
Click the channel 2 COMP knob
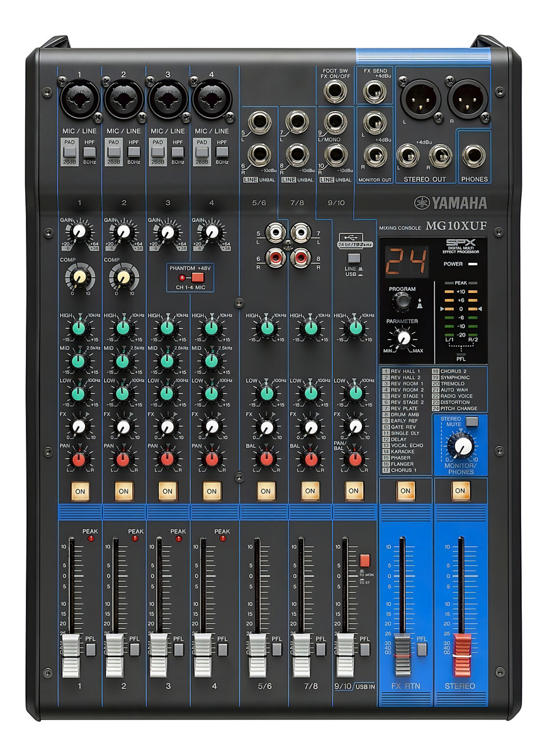pos(122,275)
